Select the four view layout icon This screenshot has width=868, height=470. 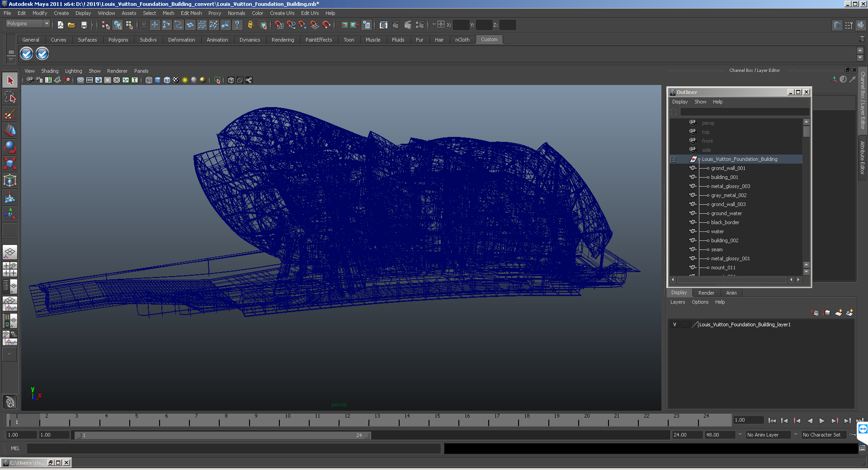click(10, 269)
